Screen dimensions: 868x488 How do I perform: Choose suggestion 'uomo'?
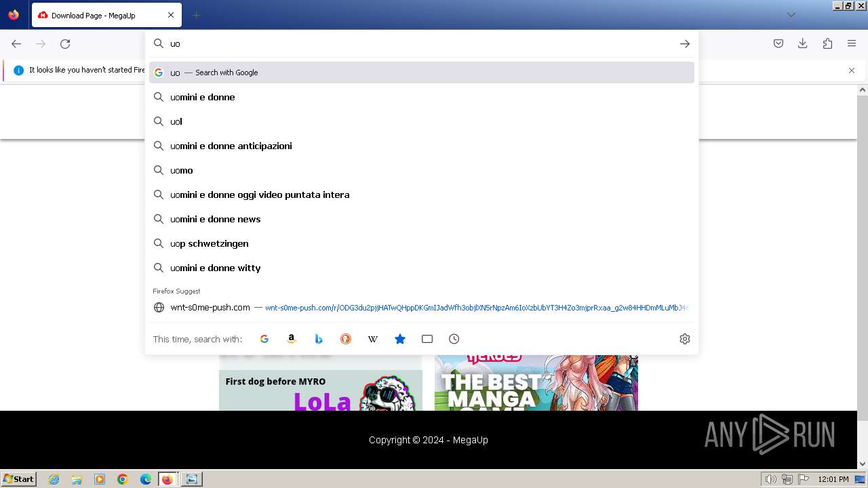(x=422, y=170)
